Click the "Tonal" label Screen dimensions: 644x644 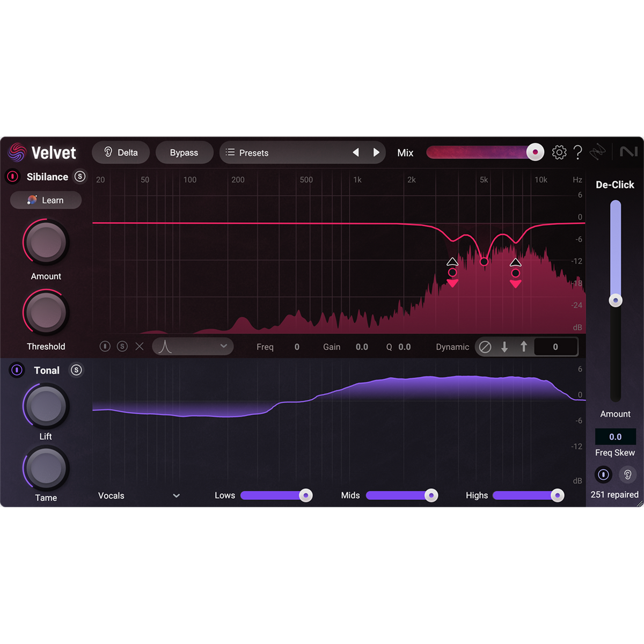47,370
